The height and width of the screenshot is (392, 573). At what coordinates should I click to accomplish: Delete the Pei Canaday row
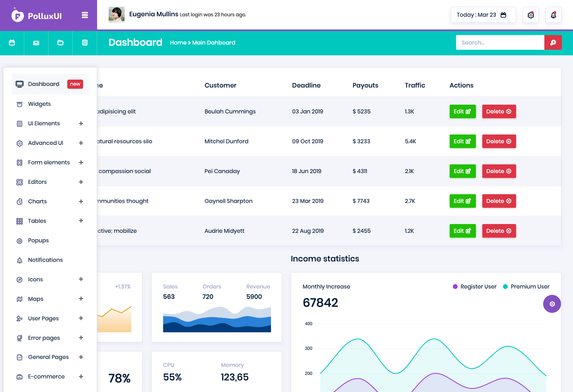[499, 171]
